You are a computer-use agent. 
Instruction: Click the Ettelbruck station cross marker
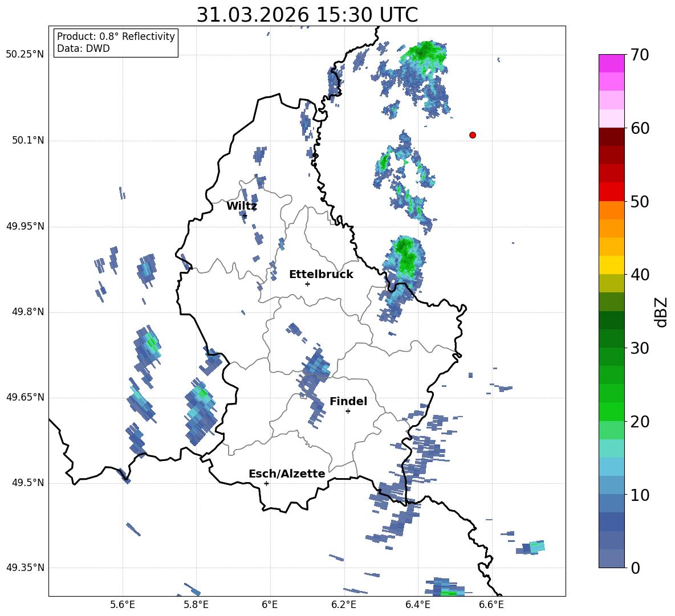pyautogui.click(x=307, y=284)
